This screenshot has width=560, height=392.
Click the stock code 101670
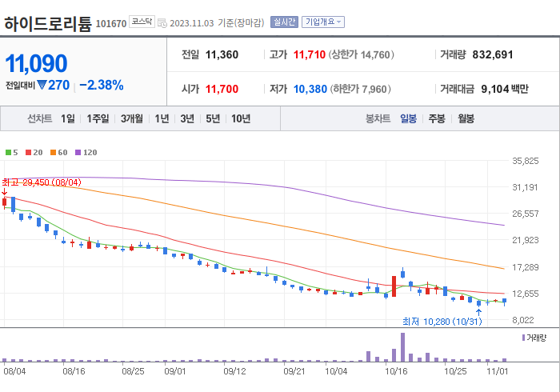pos(111,23)
